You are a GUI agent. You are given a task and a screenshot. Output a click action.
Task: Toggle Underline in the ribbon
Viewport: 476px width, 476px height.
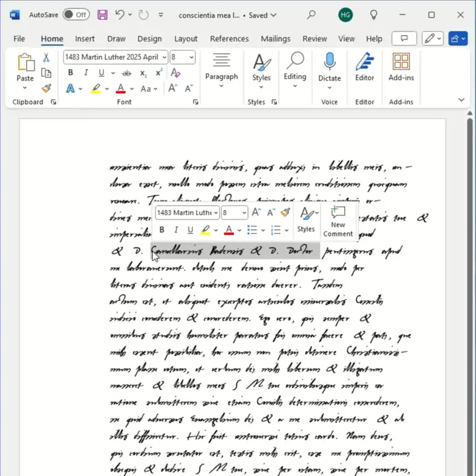(x=102, y=73)
